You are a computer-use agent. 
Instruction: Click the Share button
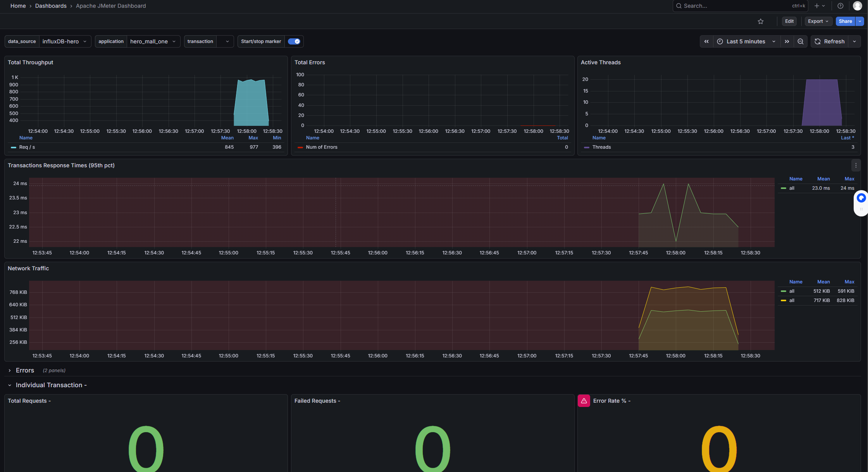[845, 21]
